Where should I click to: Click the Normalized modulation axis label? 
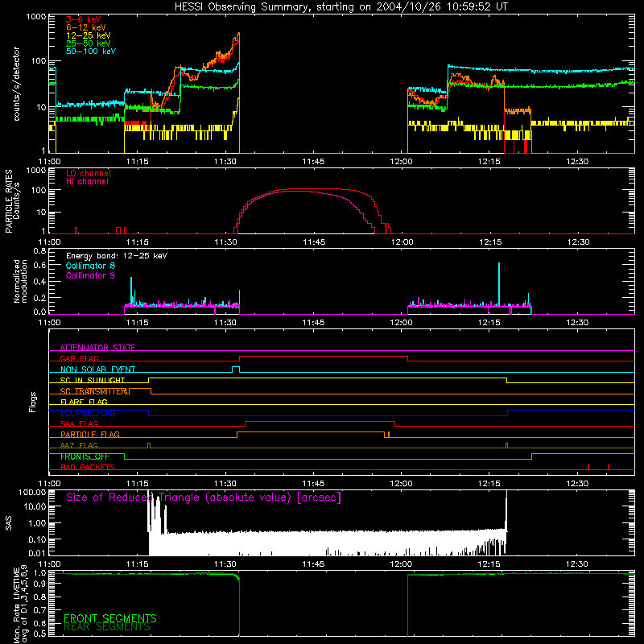pos(20,281)
